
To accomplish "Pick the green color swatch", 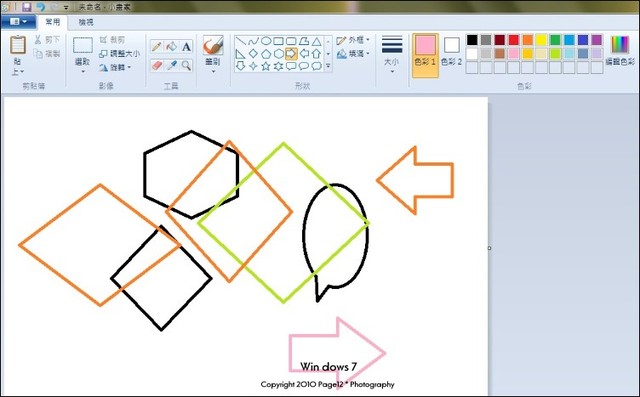I will click(x=555, y=40).
